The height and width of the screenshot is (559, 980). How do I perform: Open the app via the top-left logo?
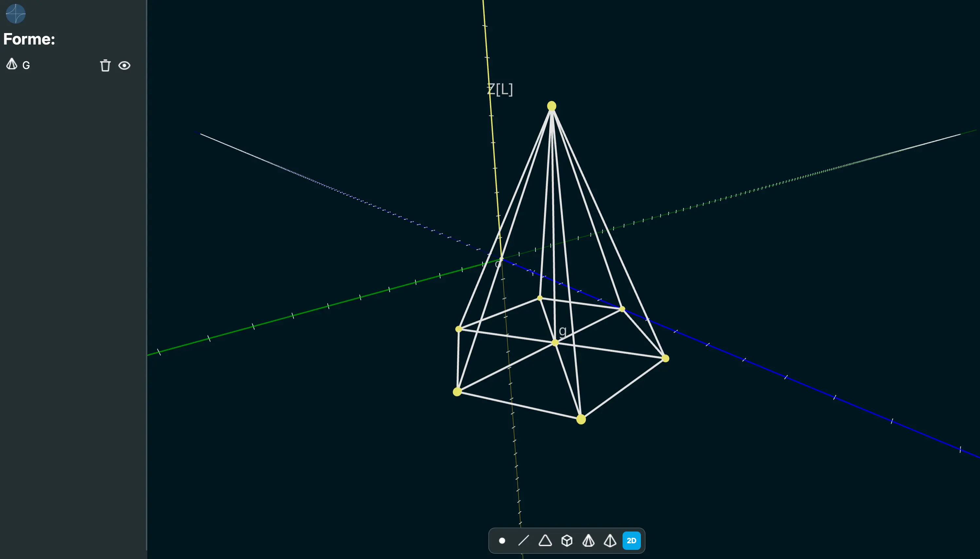coord(15,14)
